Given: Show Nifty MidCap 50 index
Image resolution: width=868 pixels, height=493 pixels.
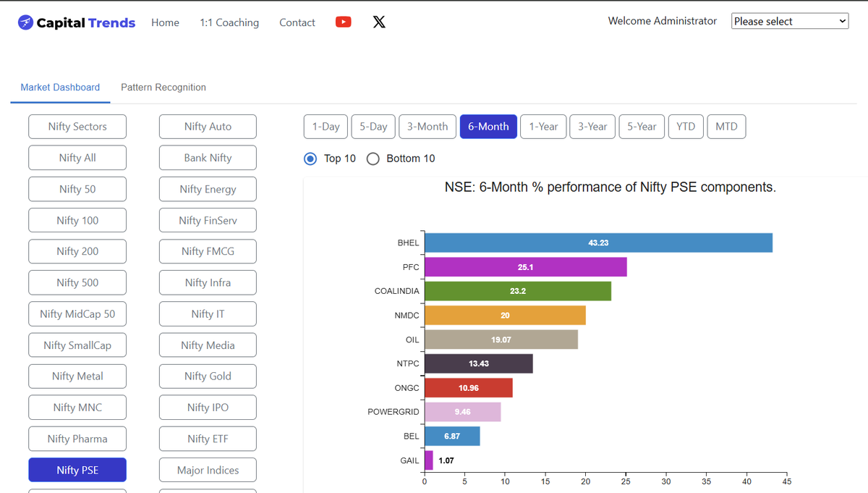Looking at the screenshot, I should point(77,313).
